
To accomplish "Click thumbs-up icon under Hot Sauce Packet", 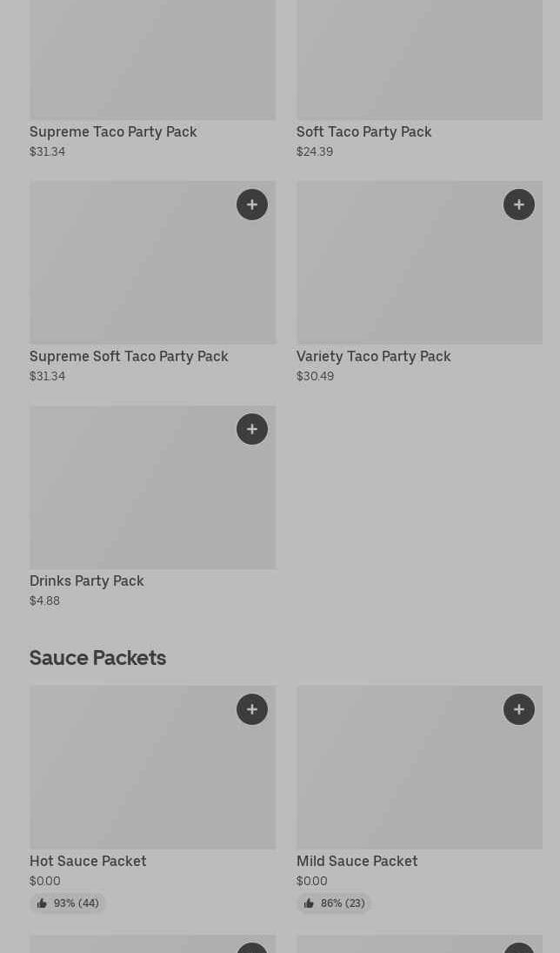I will [x=42, y=903].
